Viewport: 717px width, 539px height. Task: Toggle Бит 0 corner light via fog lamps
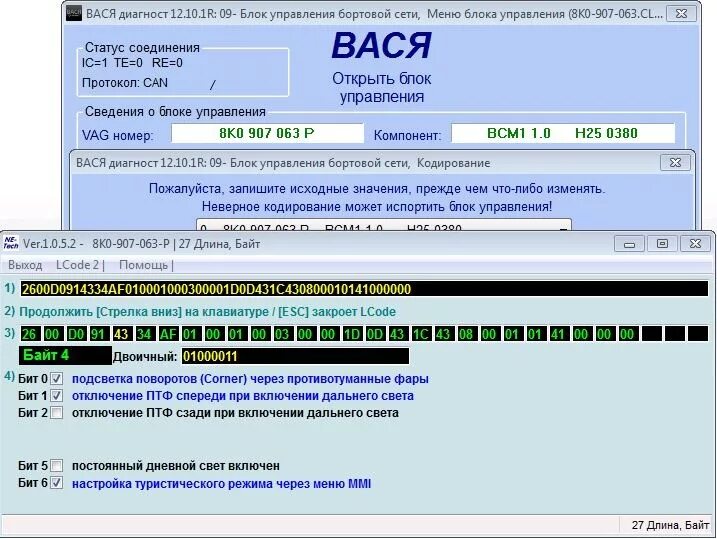point(56,379)
